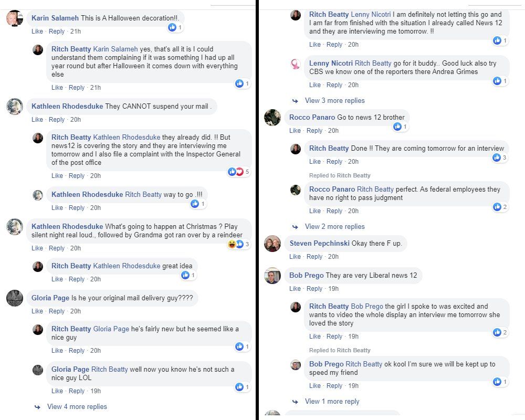Click Steven Pepchinski's profile avatar
This screenshot has height=420, width=525.
pyautogui.click(x=272, y=244)
